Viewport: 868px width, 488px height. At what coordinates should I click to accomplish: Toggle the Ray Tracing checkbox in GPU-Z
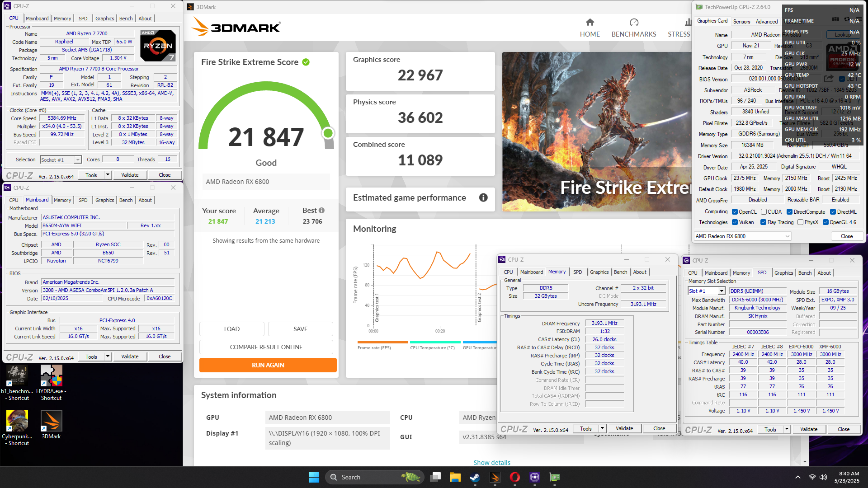point(763,222)
